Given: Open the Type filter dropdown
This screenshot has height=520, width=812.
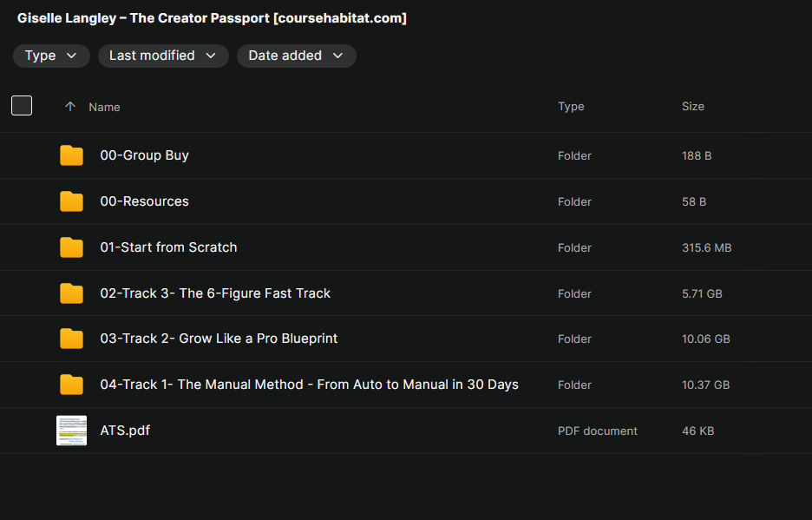Looking at the screenshot, I should pyautogui.click(x=51, y=56).
